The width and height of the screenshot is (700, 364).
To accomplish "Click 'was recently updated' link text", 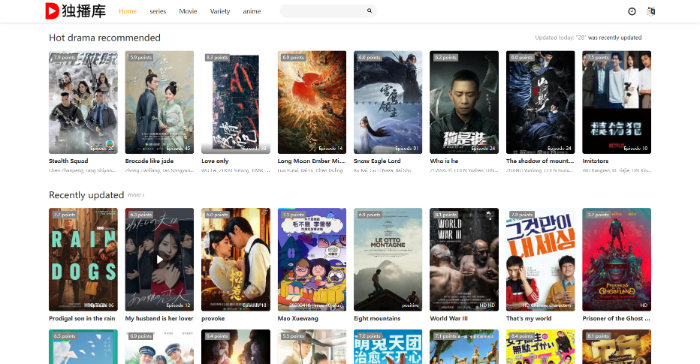I will coord(615,38).
